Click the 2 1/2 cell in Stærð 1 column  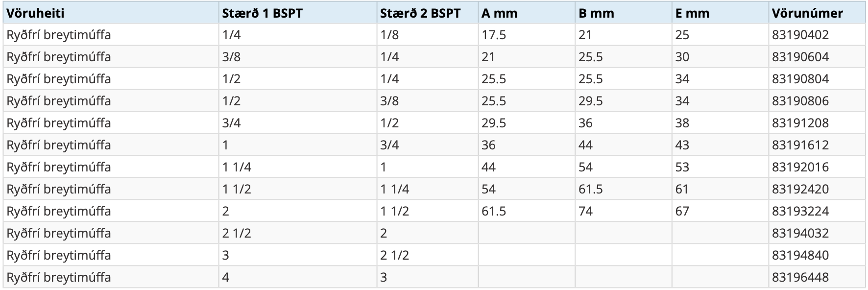coord(236,234)
